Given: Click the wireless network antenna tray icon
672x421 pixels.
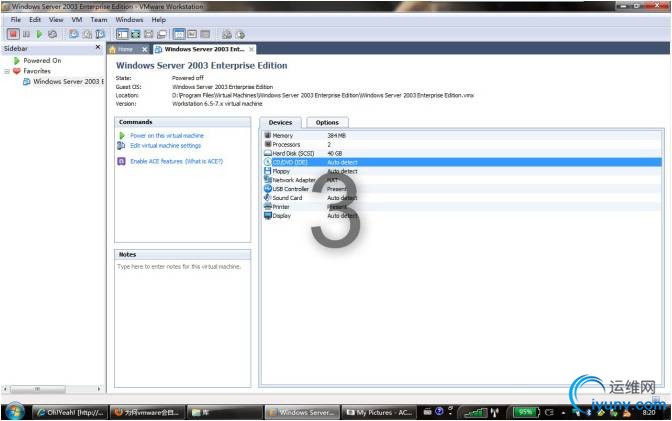Looking at the screenshot, I should pyautogui.click(x=495, y=412).
